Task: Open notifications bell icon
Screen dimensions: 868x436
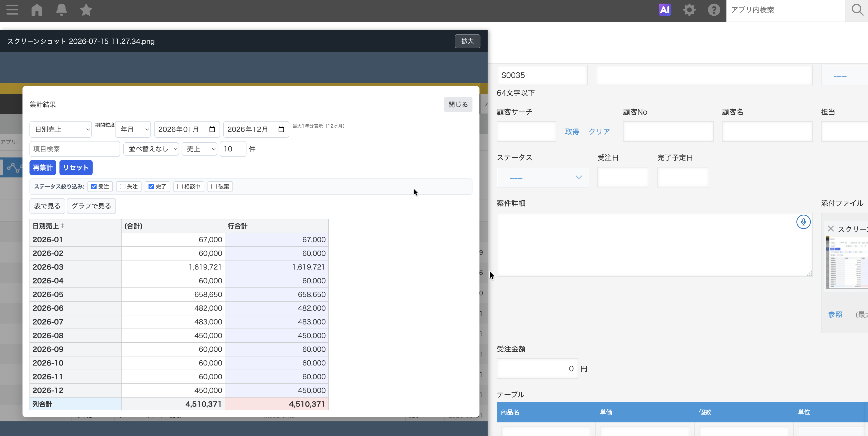Action: (x=61, y=10)
